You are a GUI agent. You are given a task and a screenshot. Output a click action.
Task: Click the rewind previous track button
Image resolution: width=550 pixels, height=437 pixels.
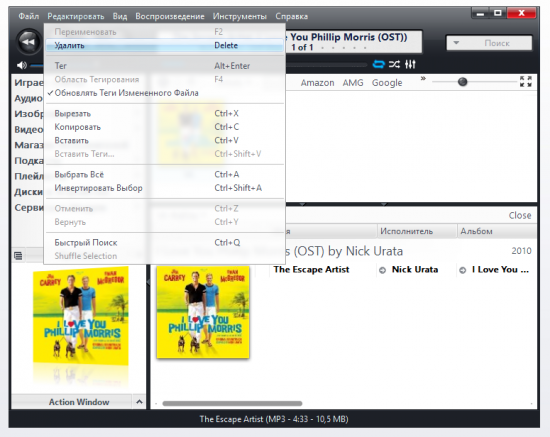29,42
